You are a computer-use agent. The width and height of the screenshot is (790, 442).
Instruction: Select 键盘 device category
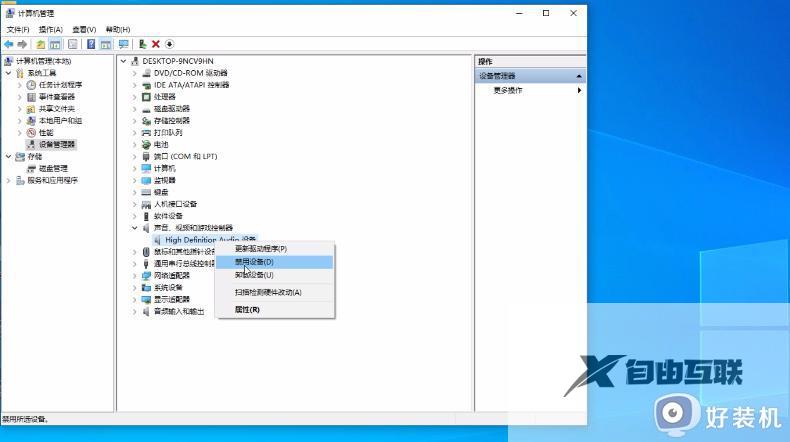(161, 192)
